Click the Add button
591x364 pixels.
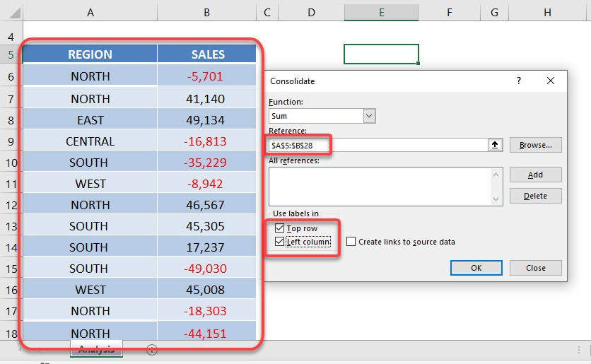pos(535,175)
